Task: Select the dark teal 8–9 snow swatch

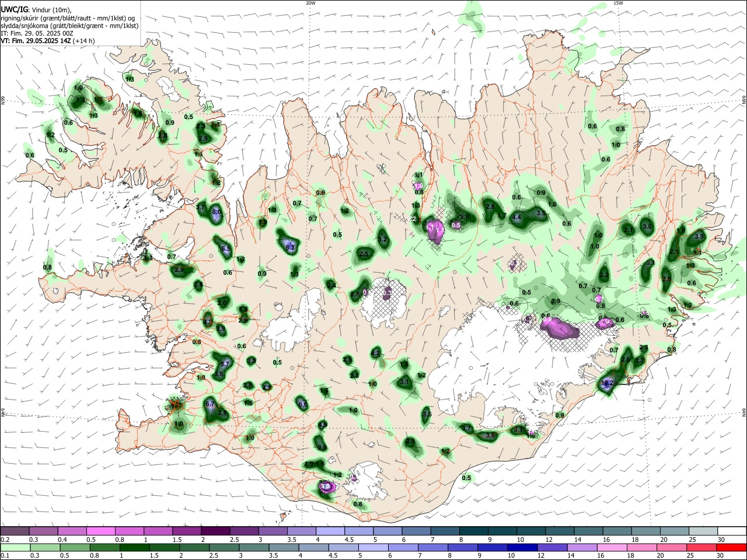Action: tap(473, 531)
